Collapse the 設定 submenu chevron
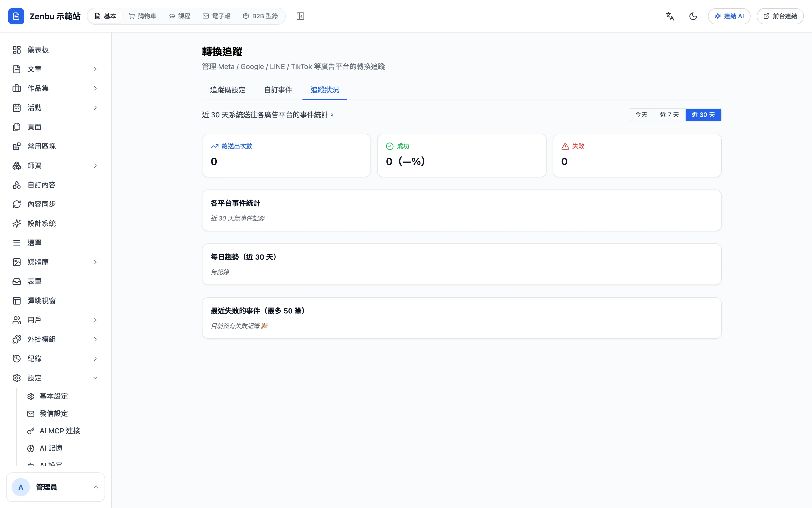Image resolution: width=812 pixels, height=508 pixels. (x=95, y=378)
